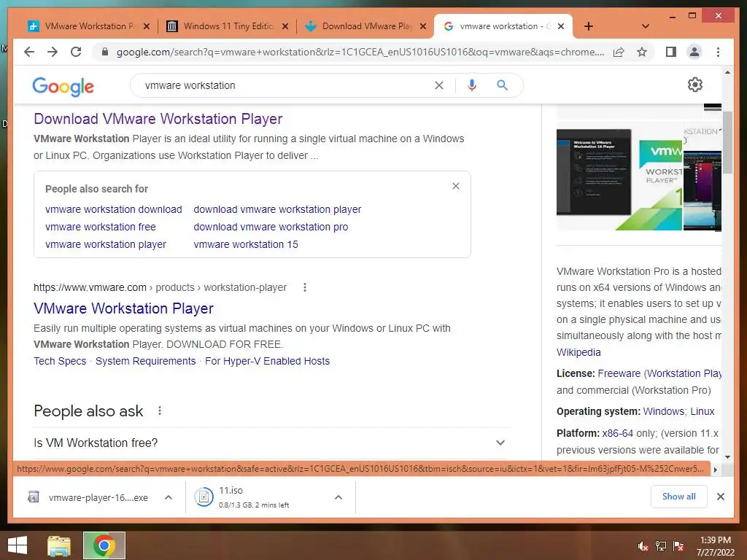Open File Explorer from taskbar

coord(58,545)
